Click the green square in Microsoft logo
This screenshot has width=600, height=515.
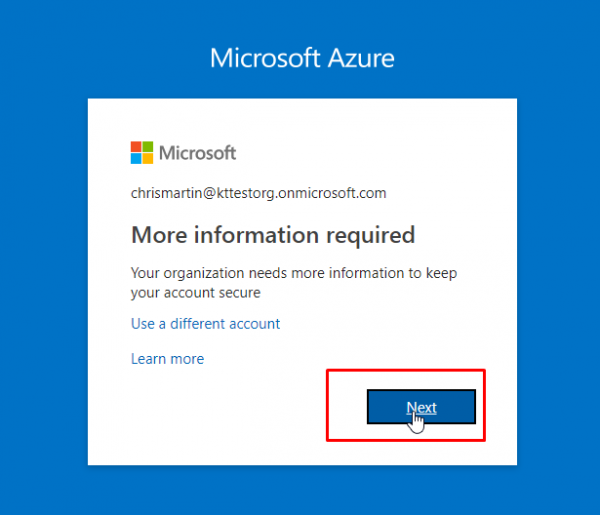tap(148, 147)
